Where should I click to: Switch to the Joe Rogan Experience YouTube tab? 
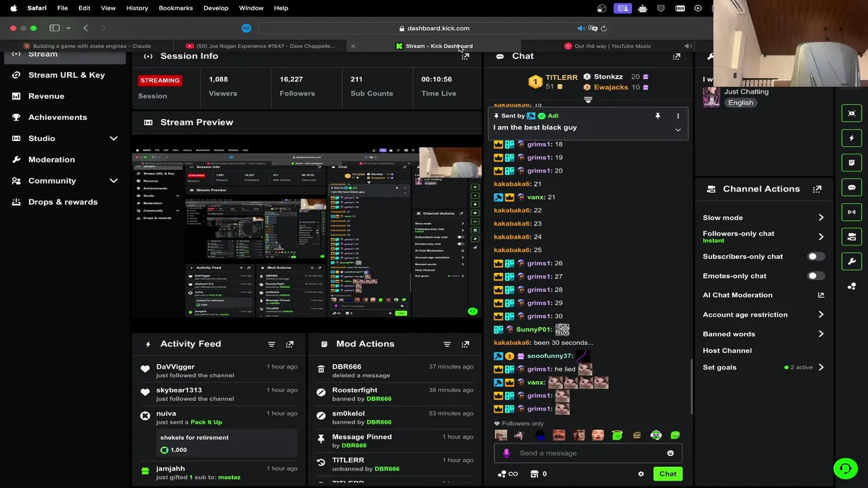point(260,46)
